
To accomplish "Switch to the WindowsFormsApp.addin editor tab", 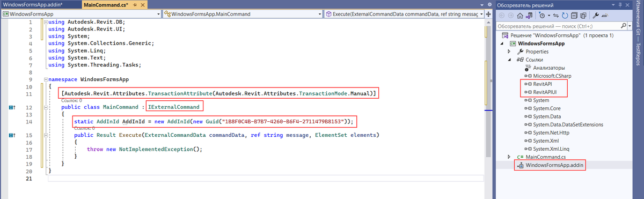I will click(x=40, y=5).
